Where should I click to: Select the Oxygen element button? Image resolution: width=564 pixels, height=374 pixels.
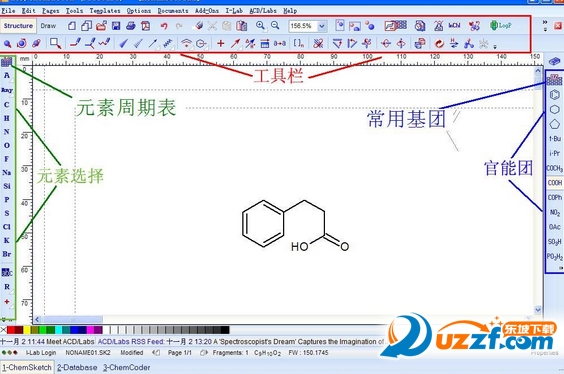(x=6, y=145)
